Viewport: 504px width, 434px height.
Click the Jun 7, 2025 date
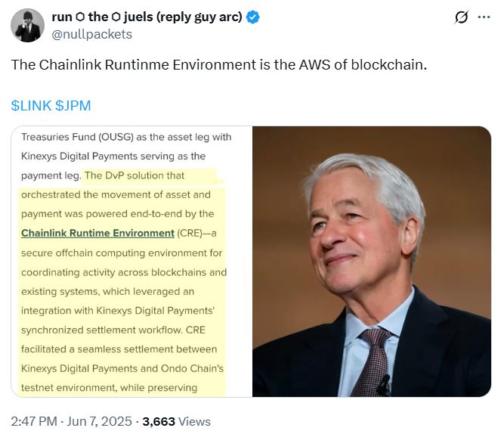(107, 421)
